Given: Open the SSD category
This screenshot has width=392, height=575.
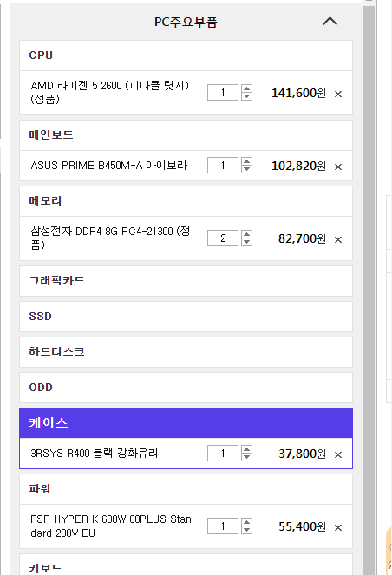Looking at the screenshot, I should [x=186, y=317].
